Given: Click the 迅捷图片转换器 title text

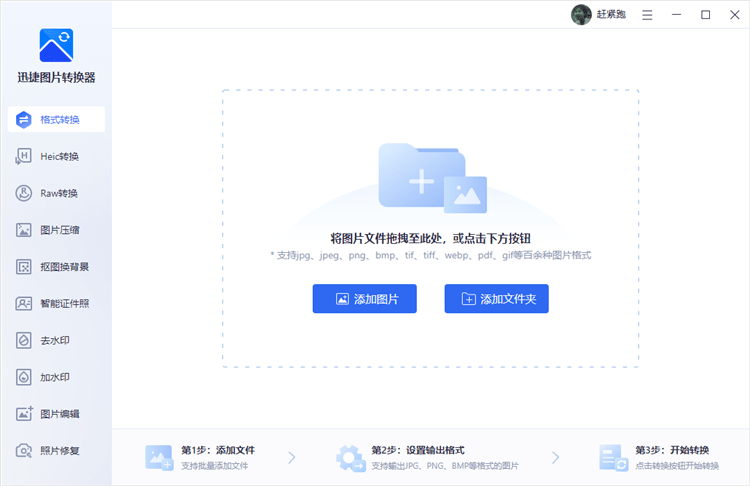Looking at the screenshot, I should (x=56, y=77).
